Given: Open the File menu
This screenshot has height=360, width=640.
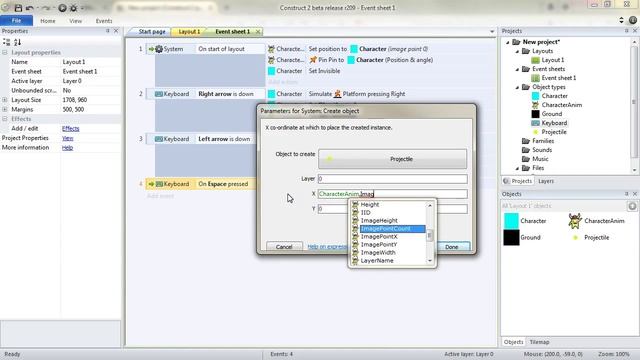Looking at the screenshot, I should click(16, 20).
